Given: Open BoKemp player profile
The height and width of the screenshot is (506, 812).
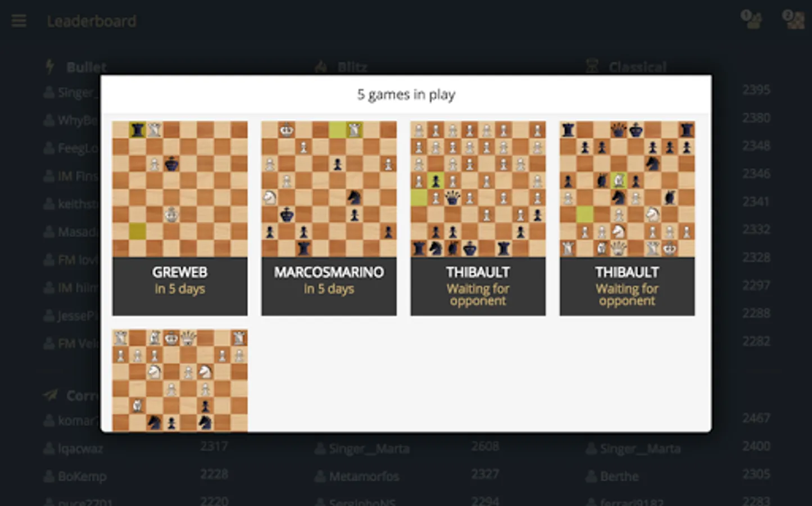Looking at the screenshot, I should 82,476.
